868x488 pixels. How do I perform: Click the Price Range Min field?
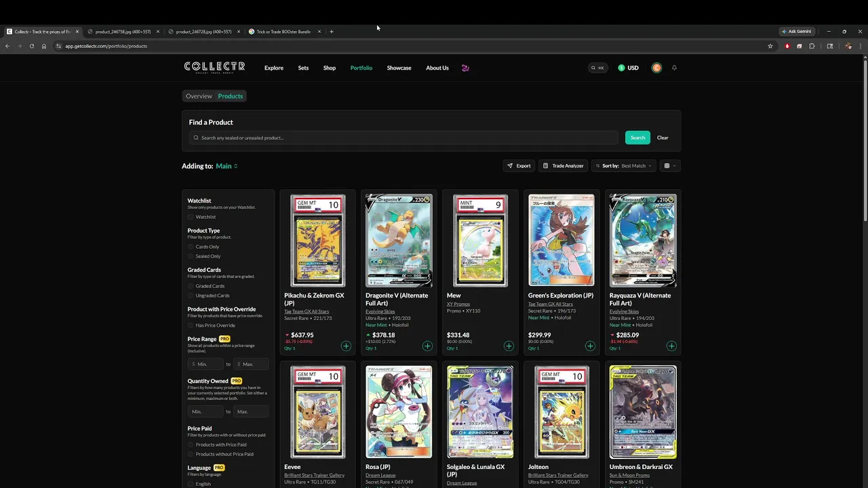(x=205, y=364)
